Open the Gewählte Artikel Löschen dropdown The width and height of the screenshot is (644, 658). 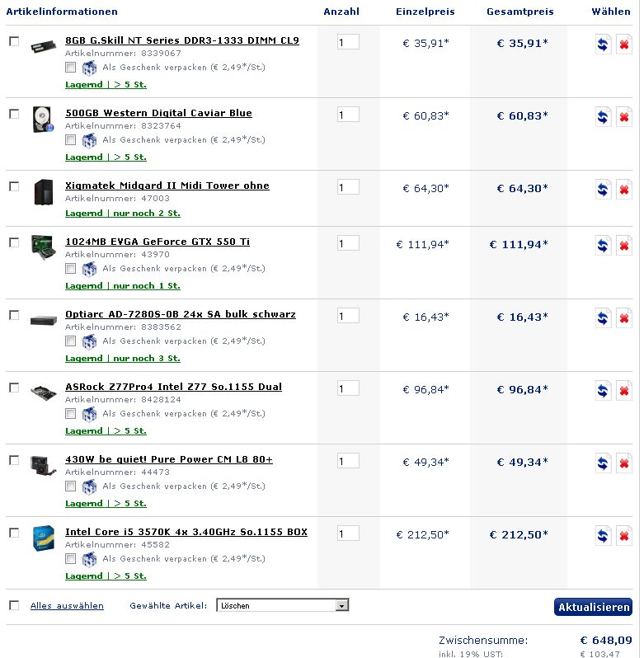pyautogui.click(x=282, y=605)
